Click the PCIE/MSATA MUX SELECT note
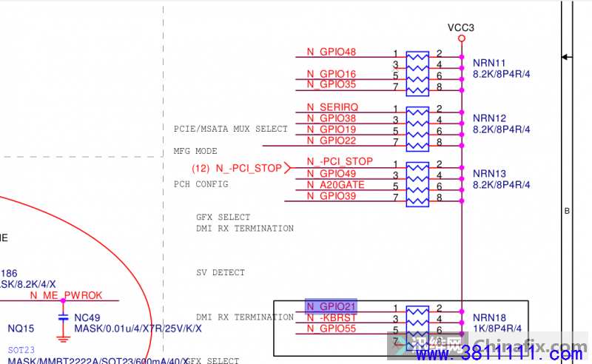This screenshot has width=592, height=364. (x=230, y=129)
